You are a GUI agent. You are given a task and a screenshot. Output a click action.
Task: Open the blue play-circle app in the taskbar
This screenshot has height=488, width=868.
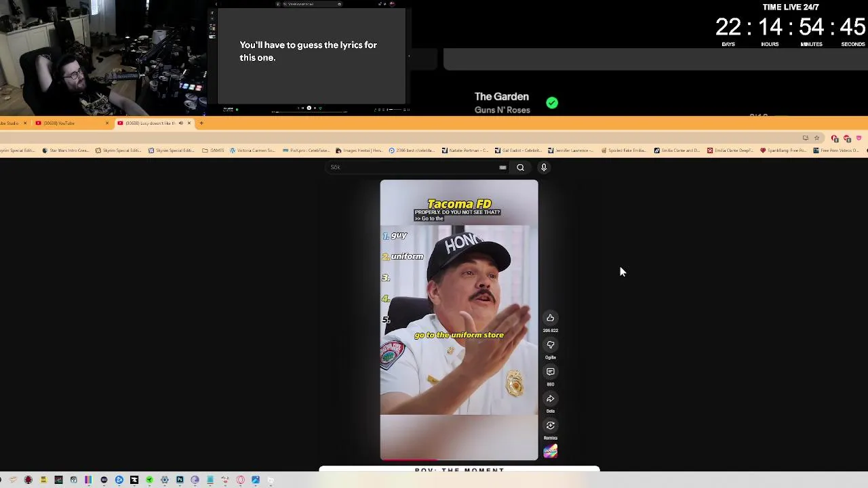(x=119, y=480)
